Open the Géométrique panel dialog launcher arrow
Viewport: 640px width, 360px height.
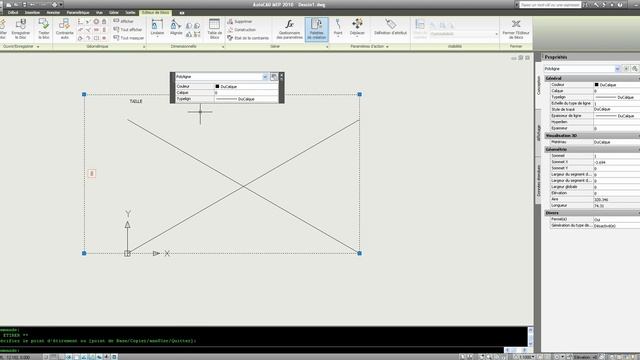coord(144,47)
